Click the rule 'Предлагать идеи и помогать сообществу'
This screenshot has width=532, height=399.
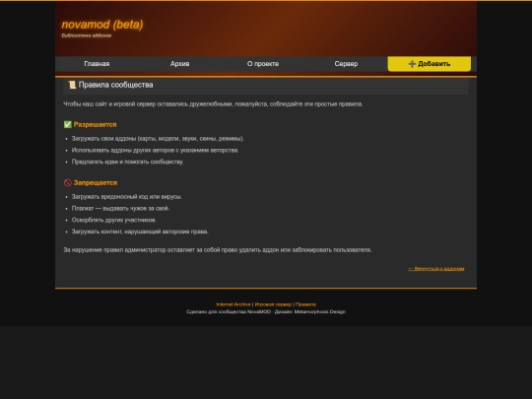pos(127,162)
